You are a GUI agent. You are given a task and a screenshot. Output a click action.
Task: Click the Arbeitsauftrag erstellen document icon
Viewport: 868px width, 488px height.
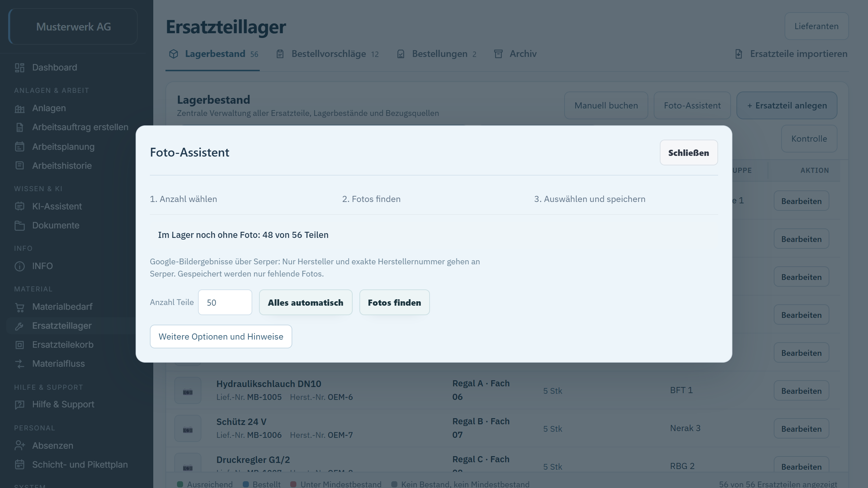point(20,127)
